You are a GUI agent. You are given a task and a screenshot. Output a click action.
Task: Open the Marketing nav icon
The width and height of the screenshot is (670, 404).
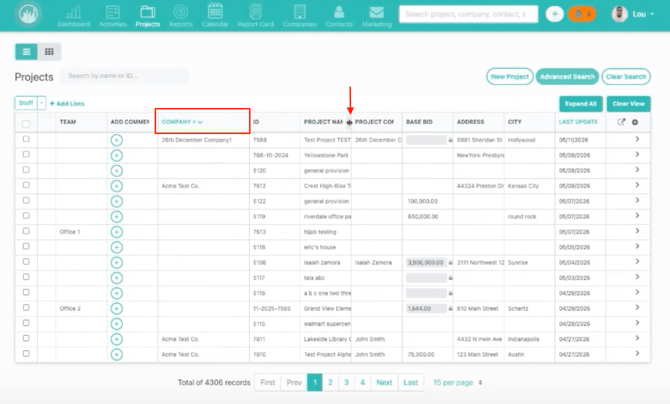tap(376, 16)
